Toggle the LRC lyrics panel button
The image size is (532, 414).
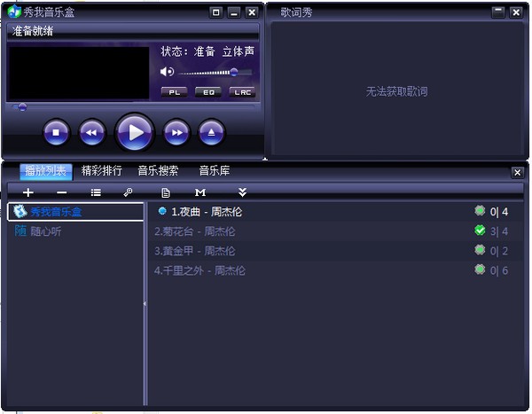click(x=243, y=92)
